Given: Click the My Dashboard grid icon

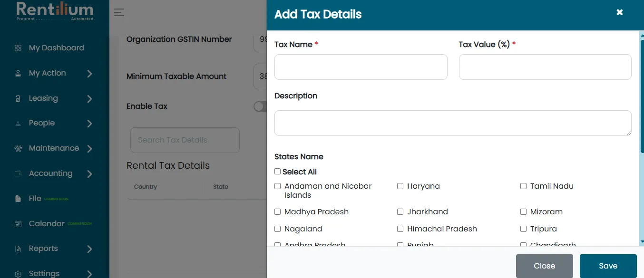Looking at the screenshot, I should pos(18,48).
